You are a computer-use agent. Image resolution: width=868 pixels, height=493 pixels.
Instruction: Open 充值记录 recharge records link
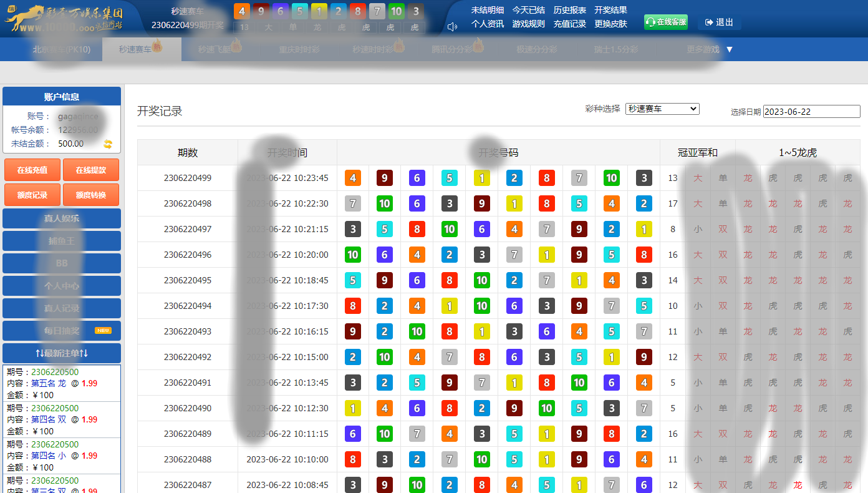tap(570, 24)
